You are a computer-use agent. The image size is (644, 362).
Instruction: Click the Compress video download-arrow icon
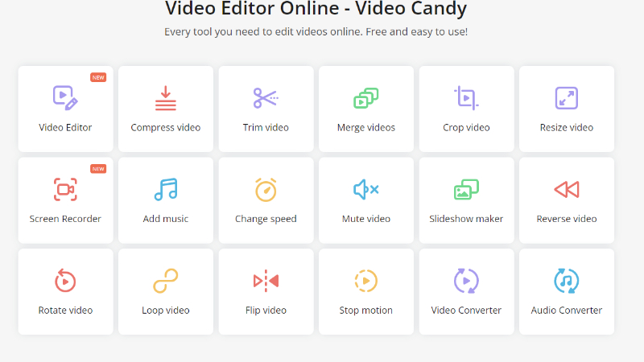[166, 98]
